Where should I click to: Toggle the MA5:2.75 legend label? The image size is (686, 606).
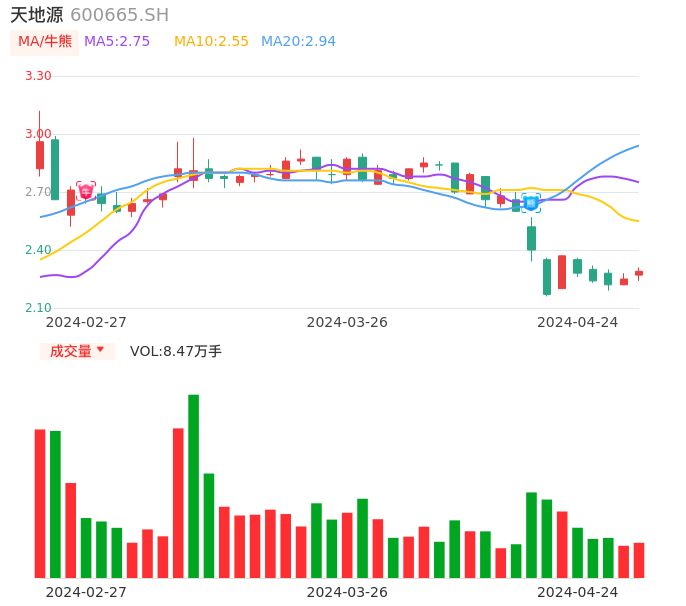[x=117, y=42]
